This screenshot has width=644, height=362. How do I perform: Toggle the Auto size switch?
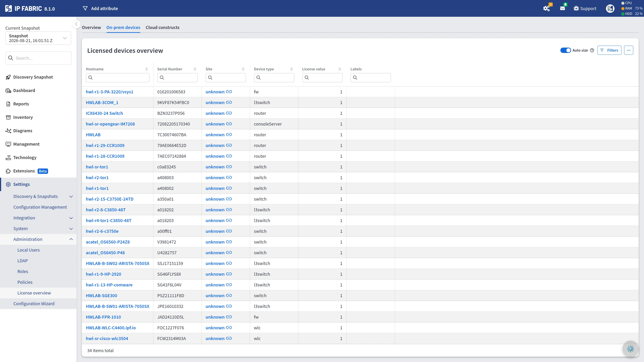pos(566,50)
